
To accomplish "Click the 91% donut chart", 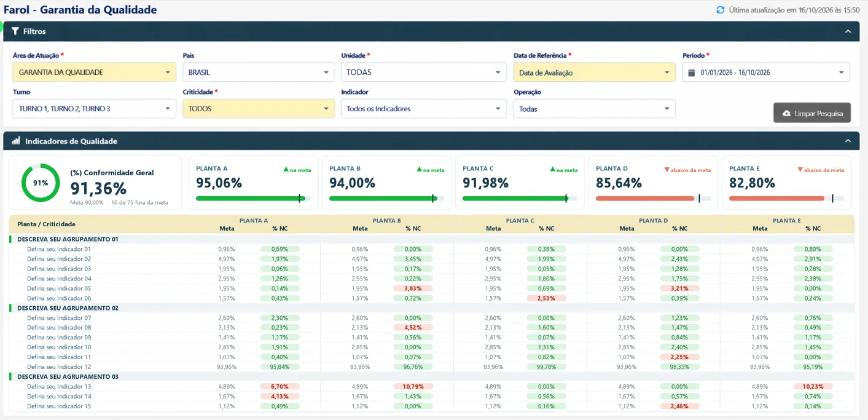I will coord(41,183).
